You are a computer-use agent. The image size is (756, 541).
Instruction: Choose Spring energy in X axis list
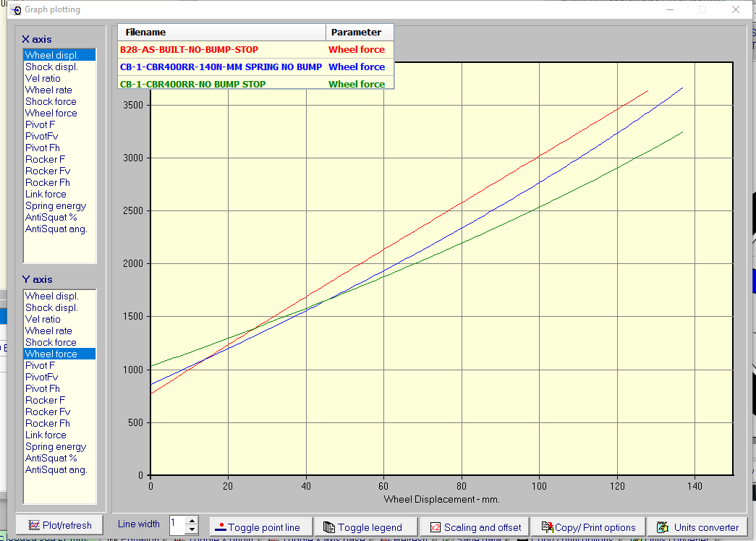pyautogui.click(x=56, y=205)
